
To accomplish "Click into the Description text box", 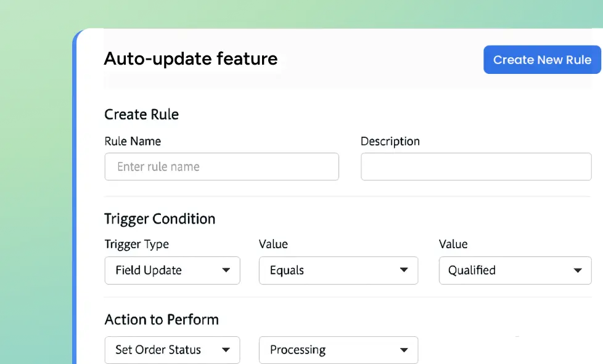I will (x=475, y=167).
